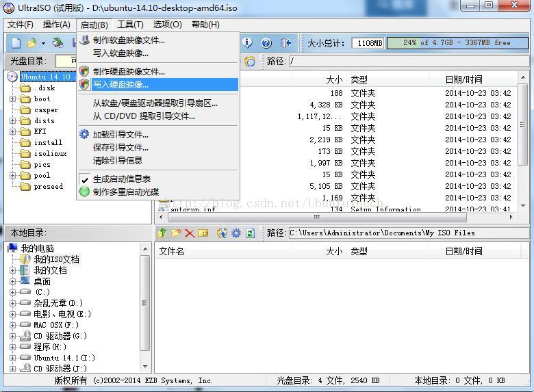Screen dimensions: 534x392
Task: Open the 工具(T) menu
Action: [x=130, y=25]
